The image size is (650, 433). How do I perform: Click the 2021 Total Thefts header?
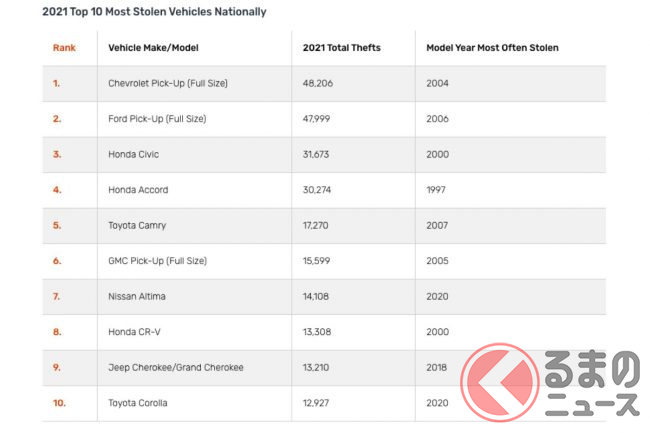[342, 48]
